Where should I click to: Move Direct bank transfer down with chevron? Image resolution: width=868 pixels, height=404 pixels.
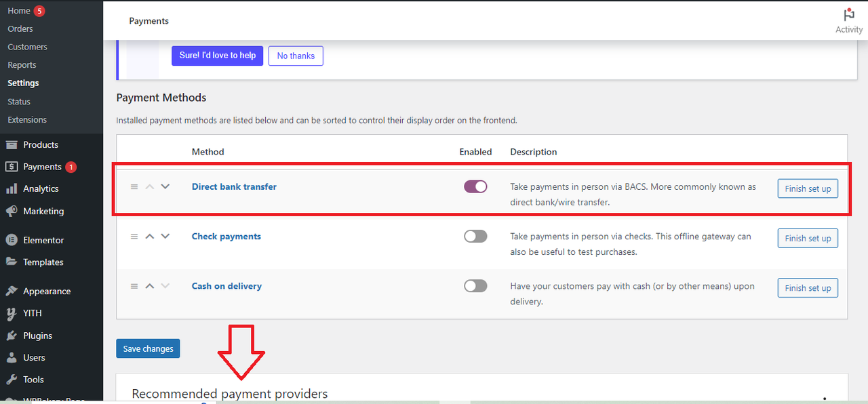pyautogui.click(x=165, y=186)
